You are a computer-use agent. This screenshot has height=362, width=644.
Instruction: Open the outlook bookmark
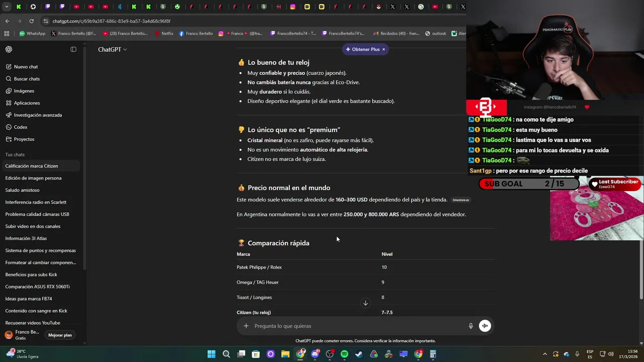436,34
